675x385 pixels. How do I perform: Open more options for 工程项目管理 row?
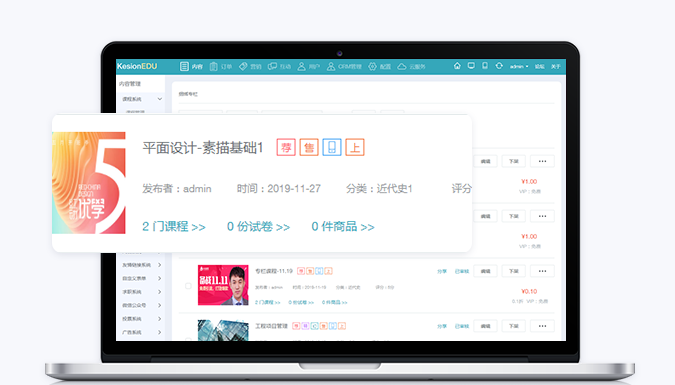coord(542,326)
